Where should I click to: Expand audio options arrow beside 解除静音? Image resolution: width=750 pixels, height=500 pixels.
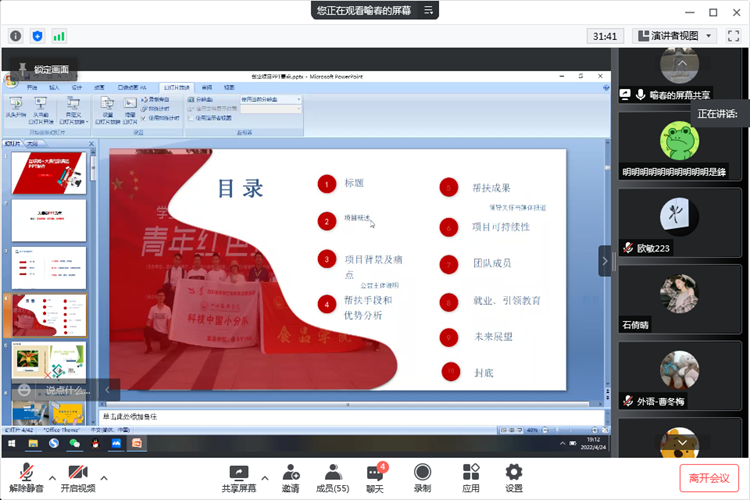pyautogui.click(x=52, y=477)
